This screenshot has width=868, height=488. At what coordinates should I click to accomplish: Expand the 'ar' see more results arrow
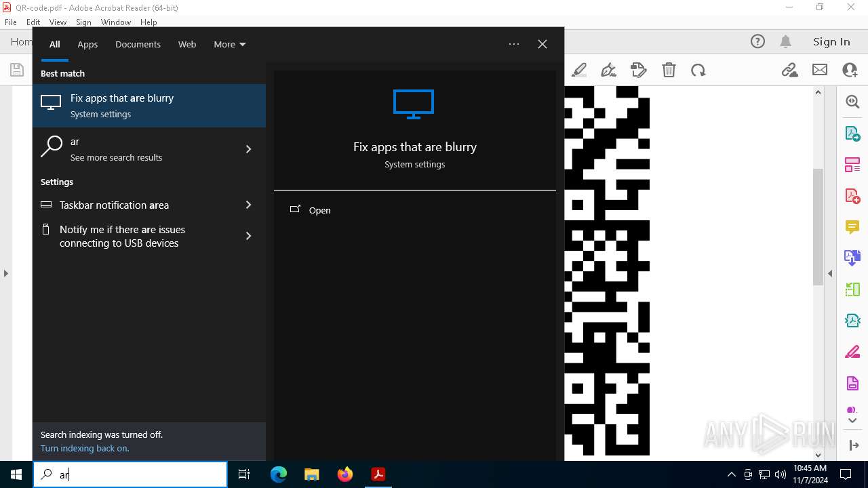click(x=248, y=149)
